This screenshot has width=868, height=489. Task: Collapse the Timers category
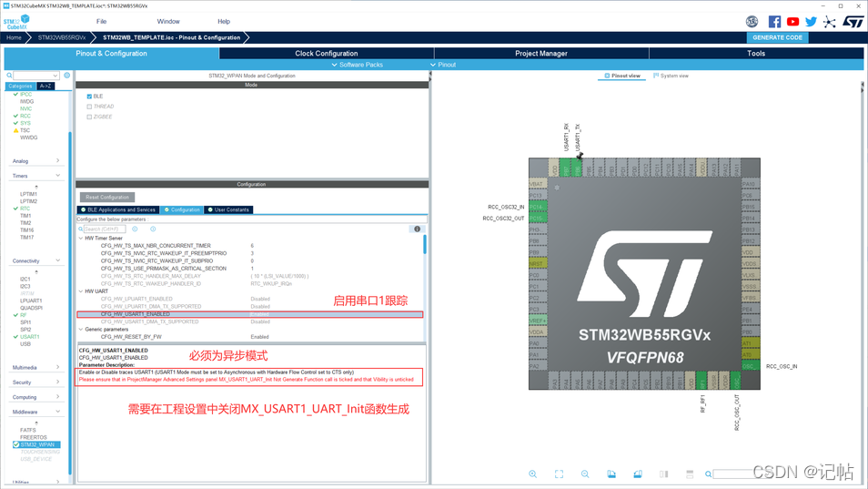click(57, 176)
